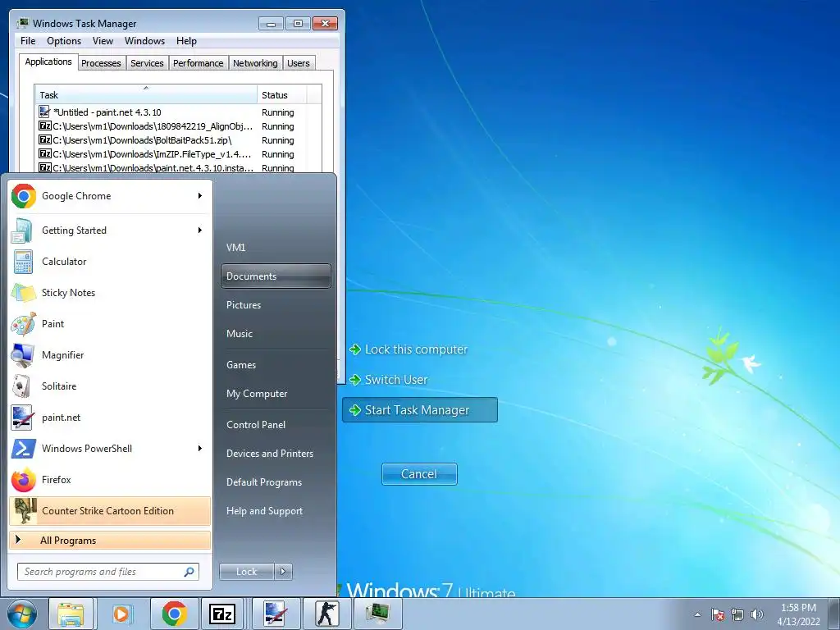Click Switch User option

(x=389, y=380)
